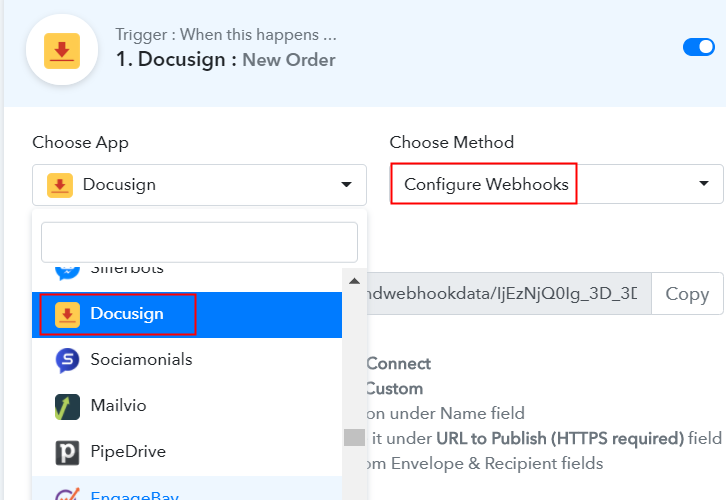Select Configure Webhooks method field
The height and width of the screenshot is (500, 726).
tap(557, 184)
